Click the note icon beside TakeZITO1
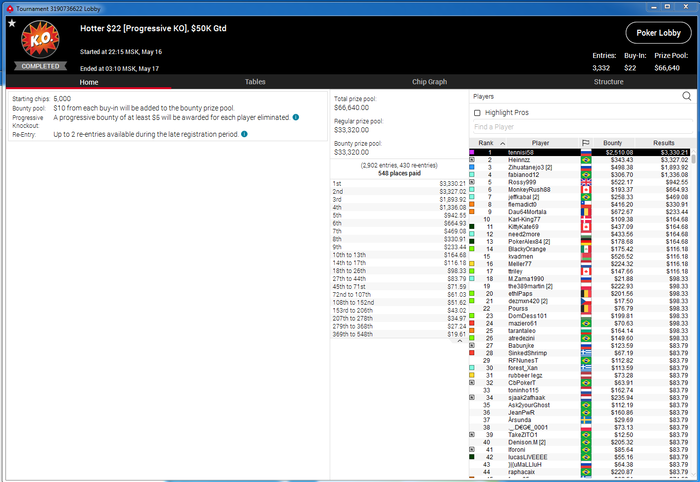The width and height of the screenshot is (700, 482). (x=472, y=434)
